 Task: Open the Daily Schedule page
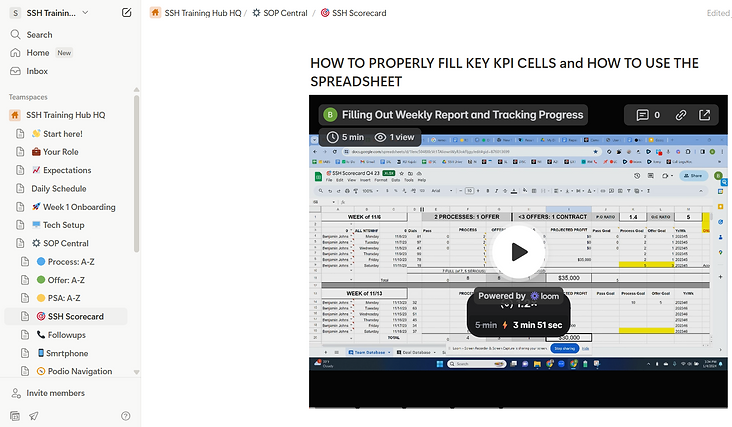click(59, 189)
